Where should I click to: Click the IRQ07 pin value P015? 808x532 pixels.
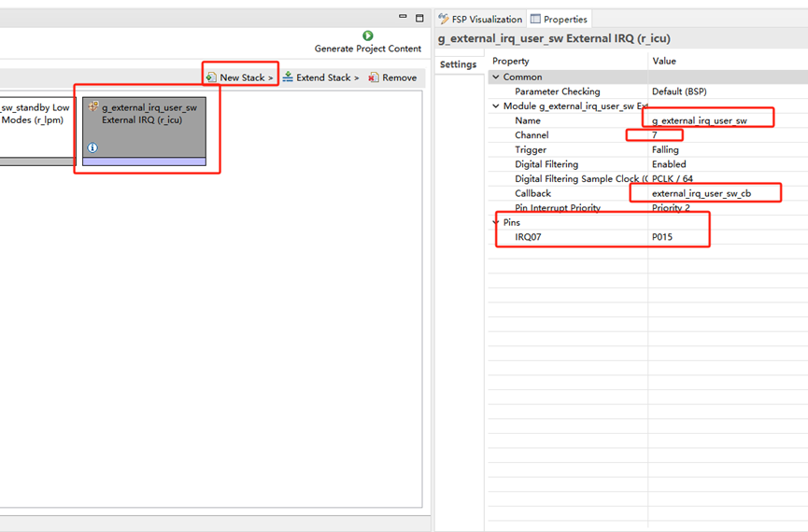click(x=662, y=237)
